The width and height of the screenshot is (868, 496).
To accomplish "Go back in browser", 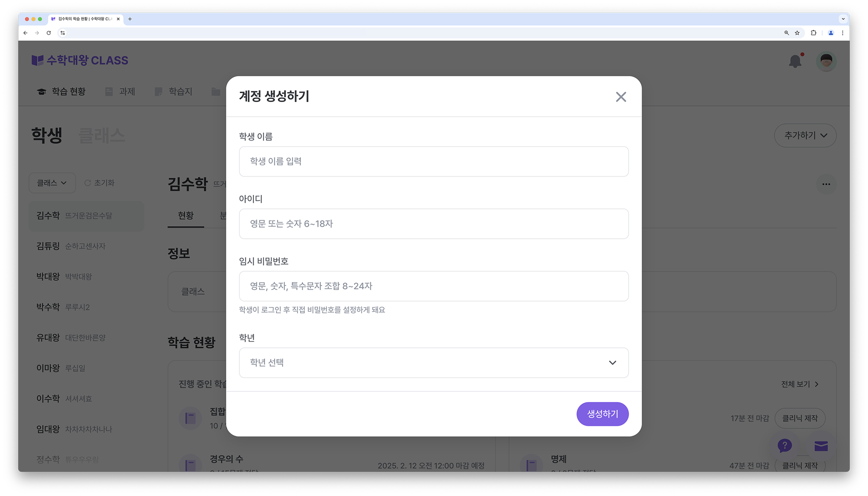I will tap(25, 33).
